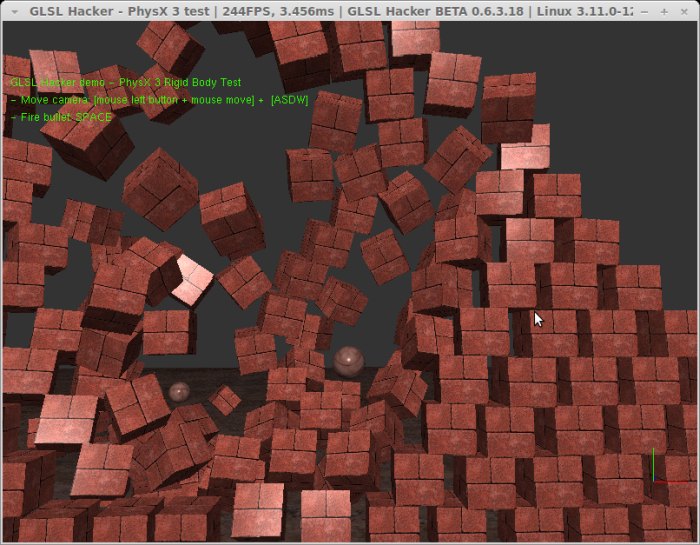
Task: Click the GLSL Hacker PhysX 3 test title text
Action: coord(331,11)
